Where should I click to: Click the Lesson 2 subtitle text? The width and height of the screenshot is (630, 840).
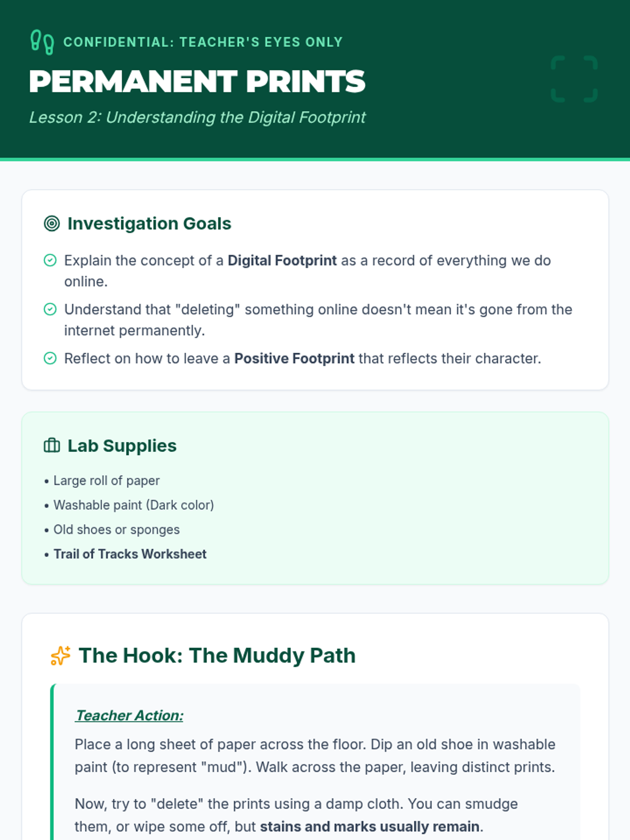coord(197,117)
